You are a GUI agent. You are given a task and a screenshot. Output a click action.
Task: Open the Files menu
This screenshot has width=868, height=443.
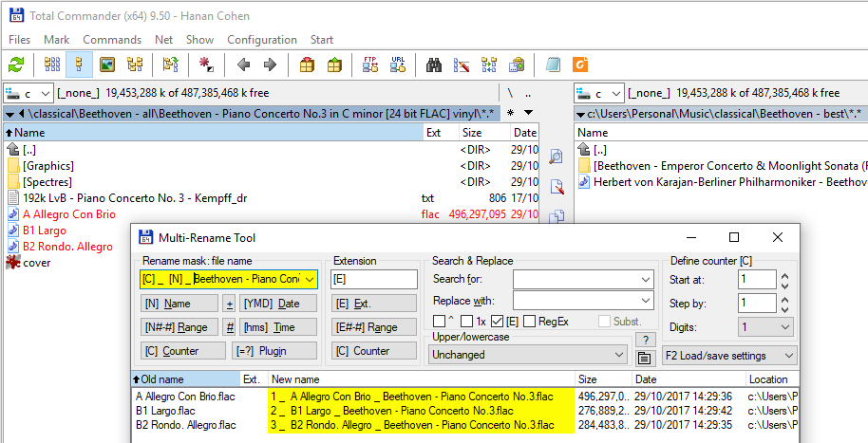click(x=19, y=39)
